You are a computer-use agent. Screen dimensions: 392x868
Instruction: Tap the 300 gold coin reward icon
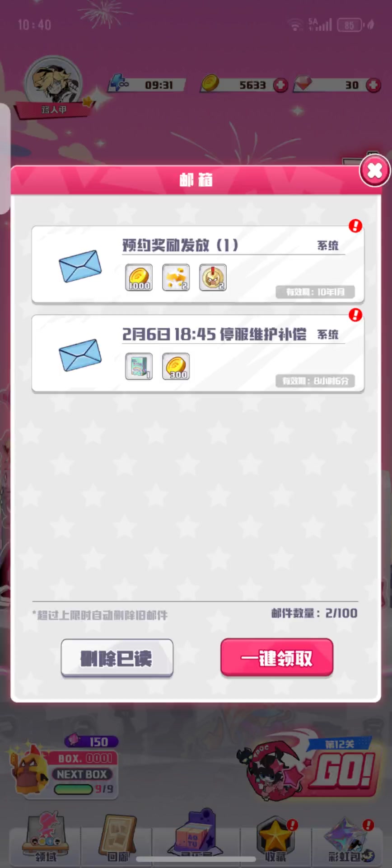tap(176, 367)
